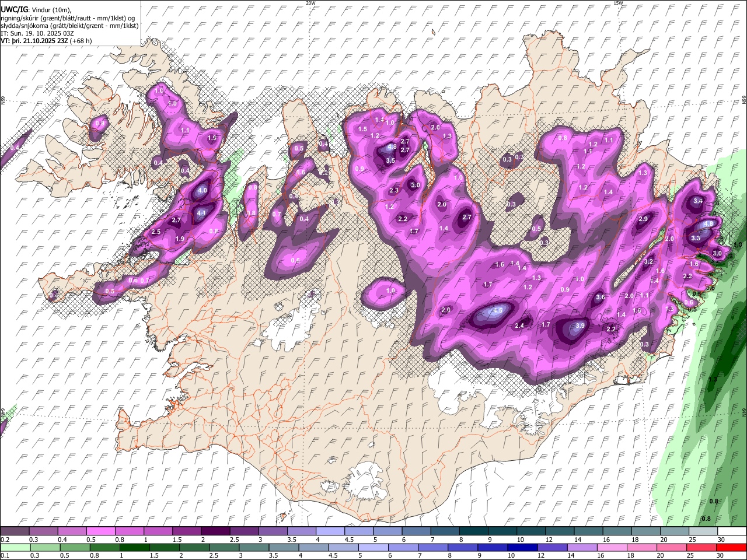Viewport: 747px width, 560px height.
Task: Click the top-row swatch labeled 16
Action: [616, 531]
